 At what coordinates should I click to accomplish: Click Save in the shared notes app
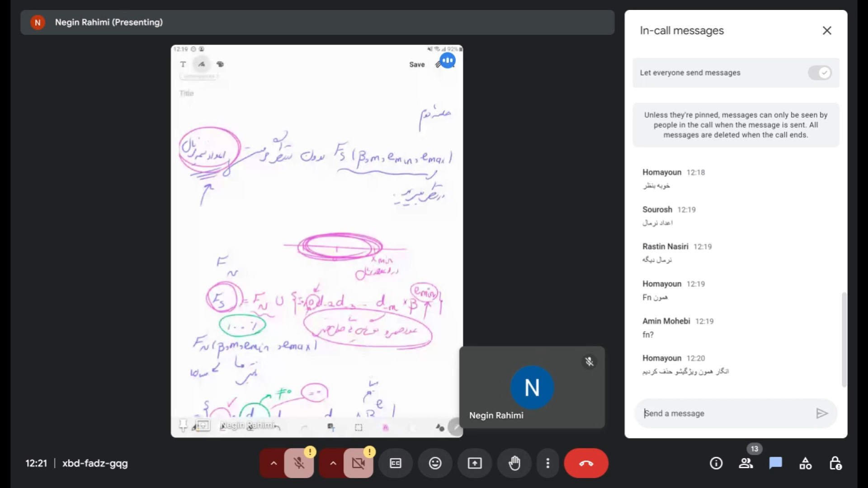417,65
